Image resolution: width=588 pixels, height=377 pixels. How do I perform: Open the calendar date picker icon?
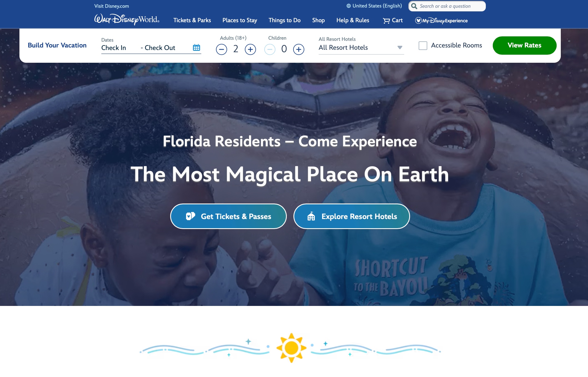196,47
